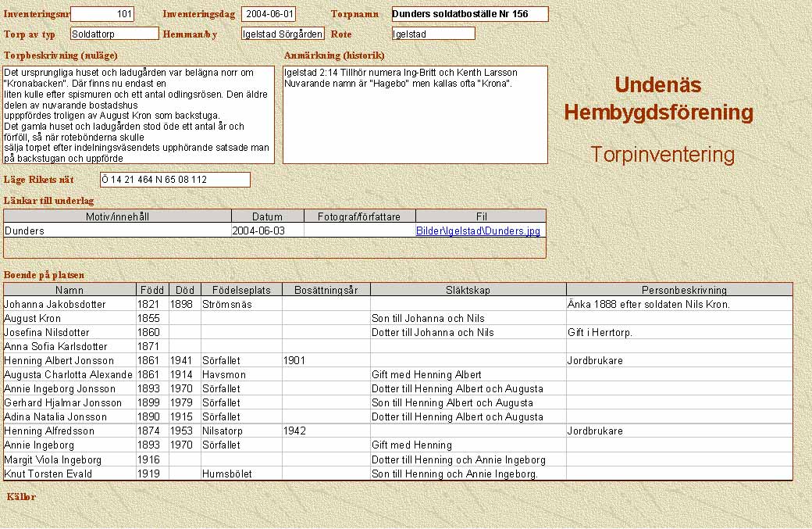This screenshot has width=812, height=529.
Task: Select the August Kron row name cell
Action: [x=69, y=318]
